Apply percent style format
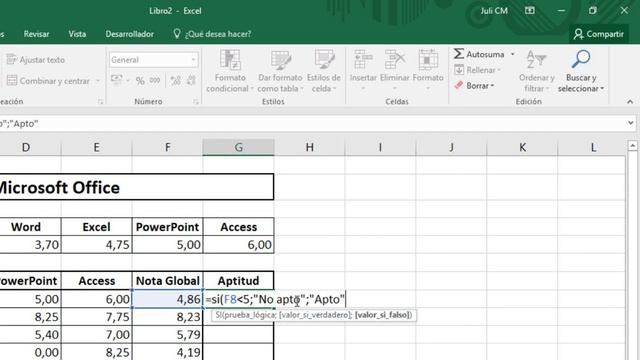 tap(140, 80)
